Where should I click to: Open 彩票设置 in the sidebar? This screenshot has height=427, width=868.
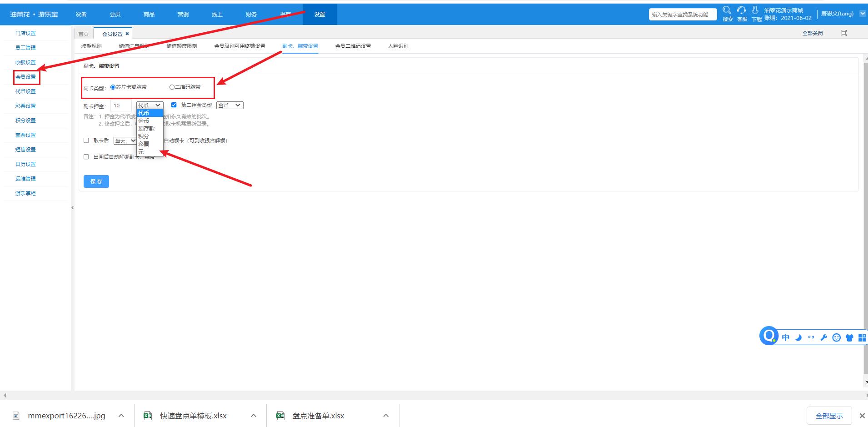[25, 106]
